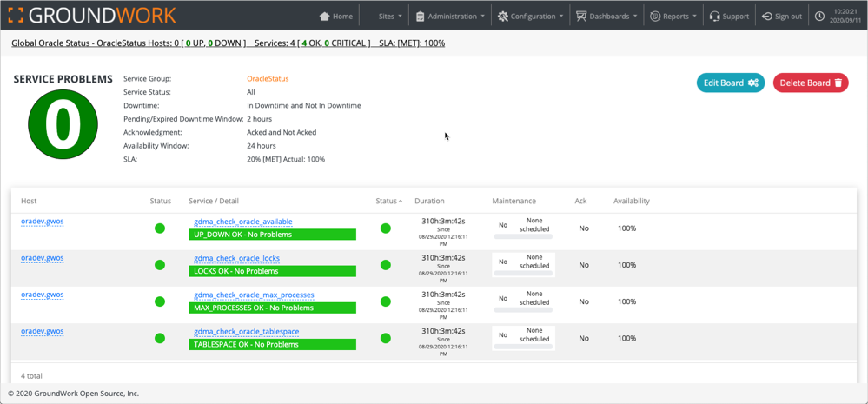Image resolution: width=868 pixels, height=404 pixels.
Task: Click the Maintenance column header
Action: click(x=514, y=201)
